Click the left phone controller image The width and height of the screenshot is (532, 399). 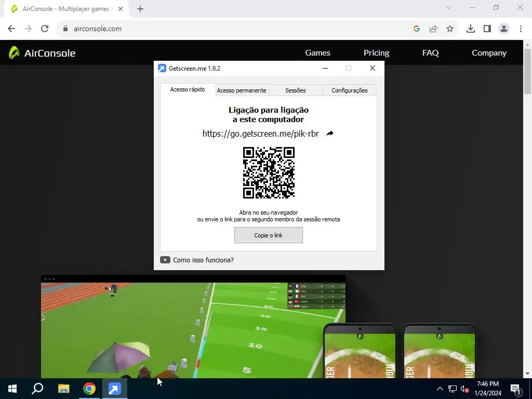point(360,351)
